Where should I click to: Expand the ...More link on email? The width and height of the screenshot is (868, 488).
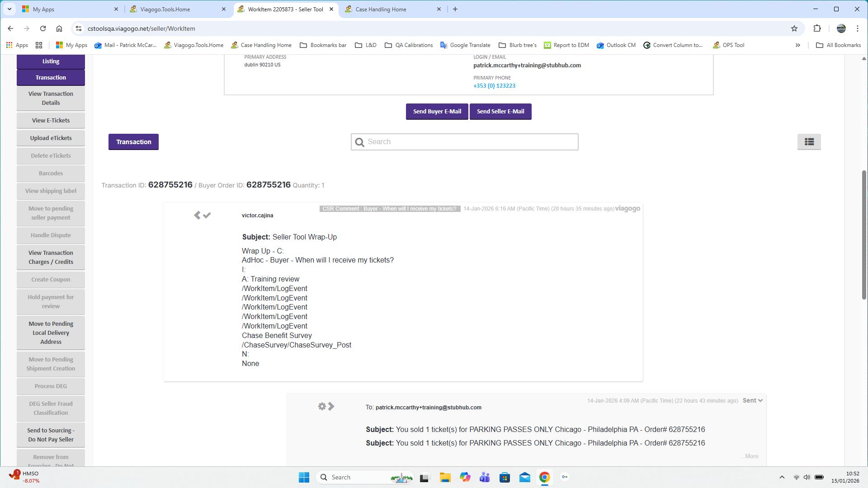click(750, 456)
